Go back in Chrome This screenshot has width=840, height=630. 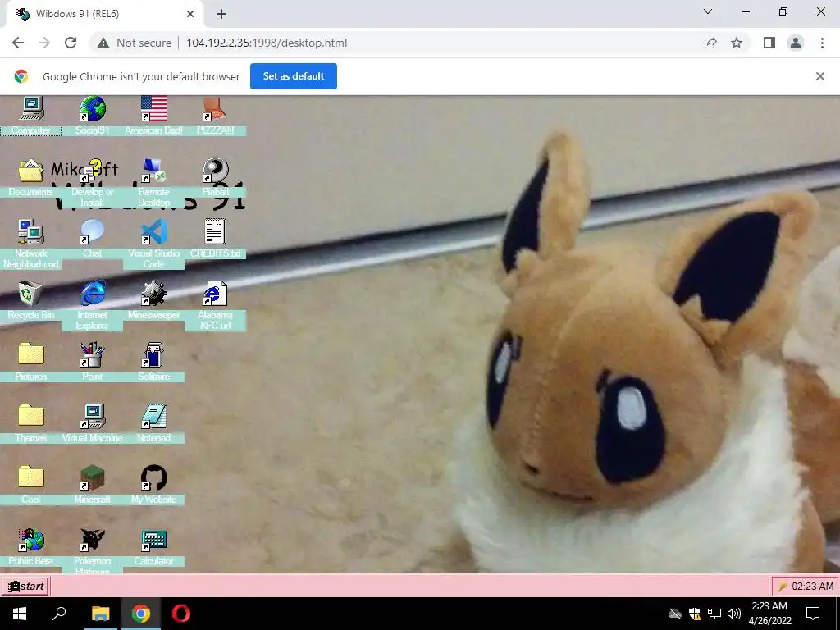tap(18, 43)
